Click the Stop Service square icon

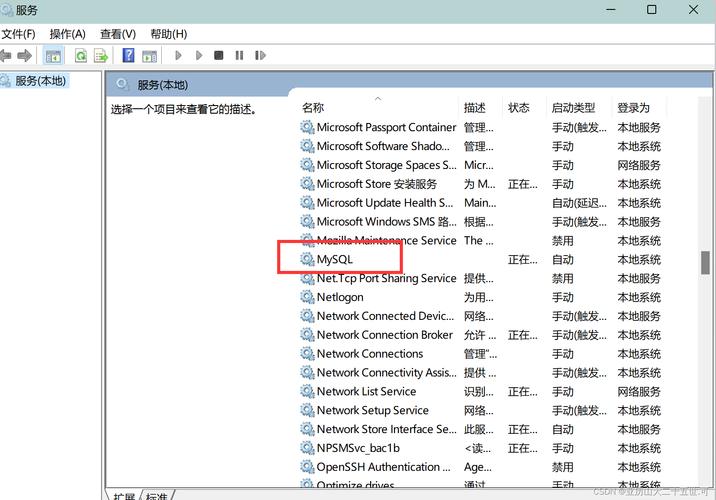coord(218,56)
